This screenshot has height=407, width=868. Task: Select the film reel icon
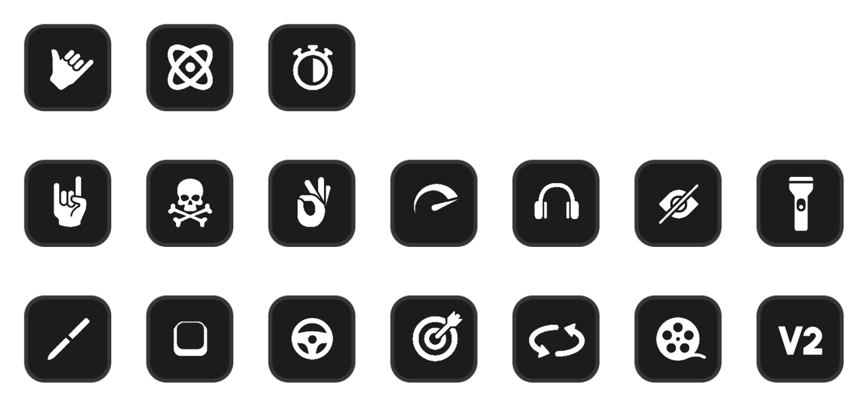click(678, 339)
